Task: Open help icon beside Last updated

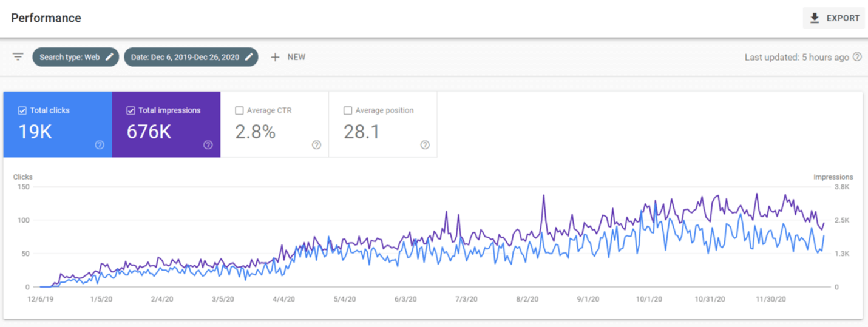Action: click(x=857, y=57)
